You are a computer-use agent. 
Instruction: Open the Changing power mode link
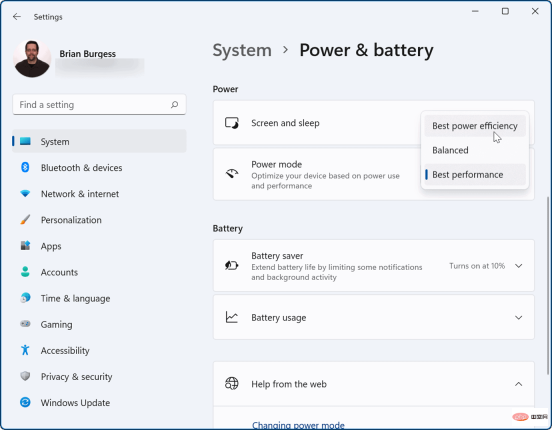point(298,425)
